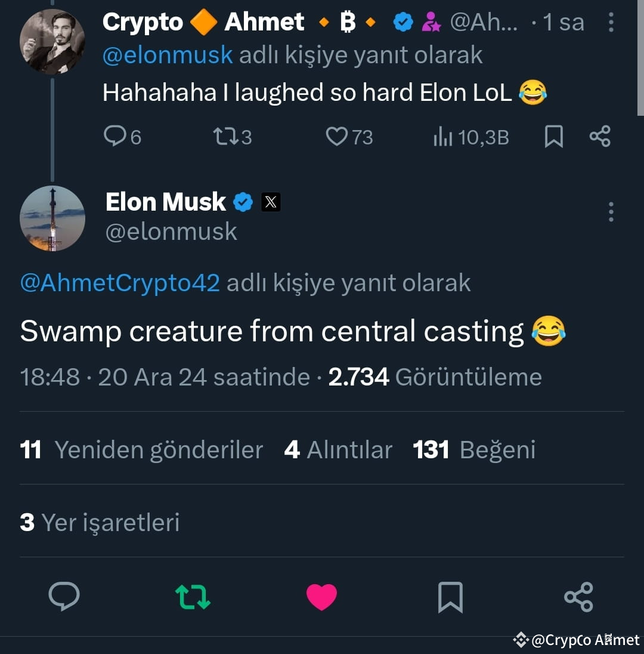Screen dimensions: 644x654
Task: View the 4 Alıntılar quote tweets
Action: pos(338,450)
